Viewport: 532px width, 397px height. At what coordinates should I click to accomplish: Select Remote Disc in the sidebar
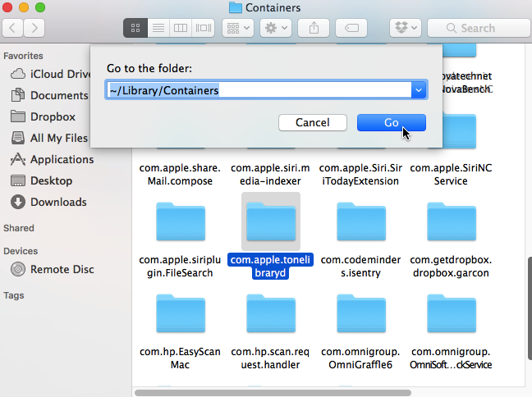(x=53, y=269)
